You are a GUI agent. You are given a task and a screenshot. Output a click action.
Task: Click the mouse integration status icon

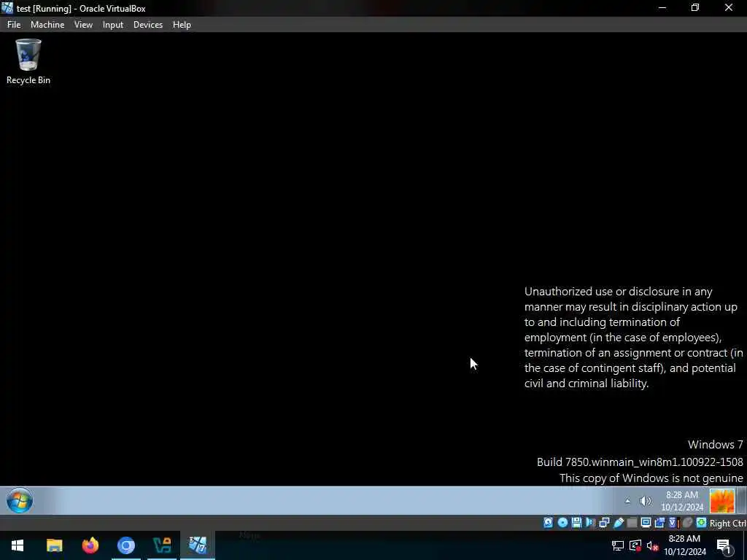tap(687, 523)
